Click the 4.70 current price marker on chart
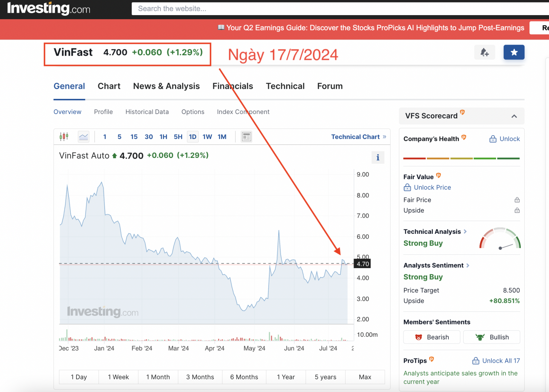 pos(362,264)
